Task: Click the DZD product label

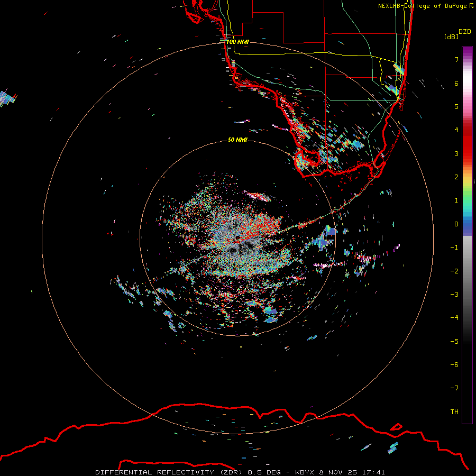Action: pos(465,32)
